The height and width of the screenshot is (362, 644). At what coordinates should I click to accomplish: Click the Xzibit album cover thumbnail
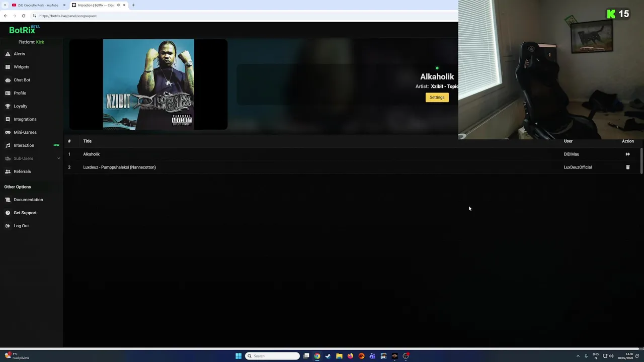148,84
